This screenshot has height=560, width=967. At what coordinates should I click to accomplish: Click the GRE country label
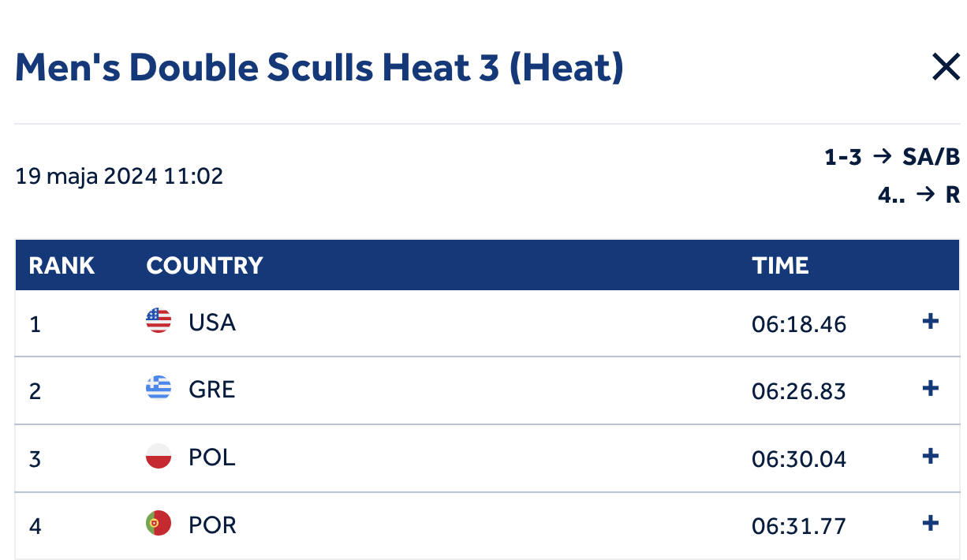(212, 390)
